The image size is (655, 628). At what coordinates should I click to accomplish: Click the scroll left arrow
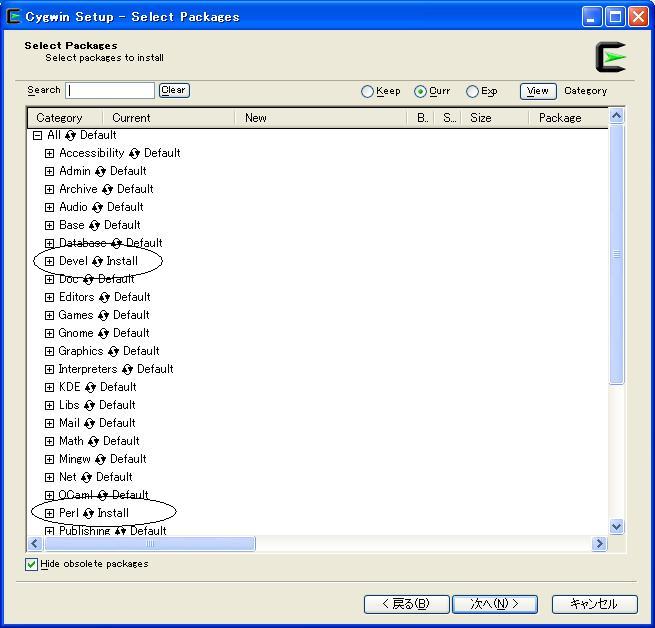[35, 544]
